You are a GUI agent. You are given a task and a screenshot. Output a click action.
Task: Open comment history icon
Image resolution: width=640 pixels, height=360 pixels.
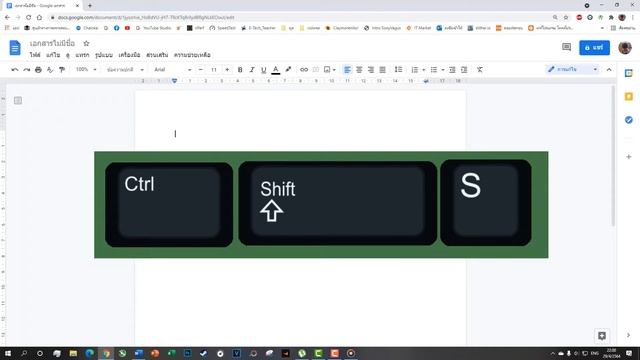[x=567, y=47]
